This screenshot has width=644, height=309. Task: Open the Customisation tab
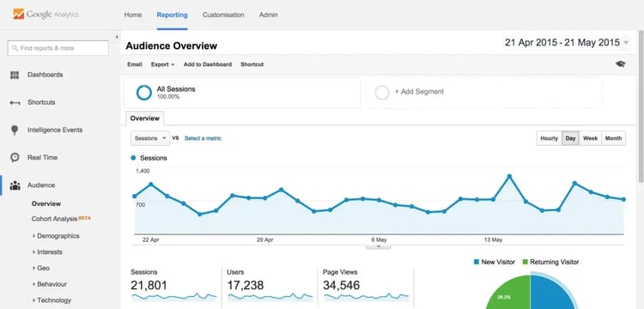pyautogui.click(x=223, y=15)
